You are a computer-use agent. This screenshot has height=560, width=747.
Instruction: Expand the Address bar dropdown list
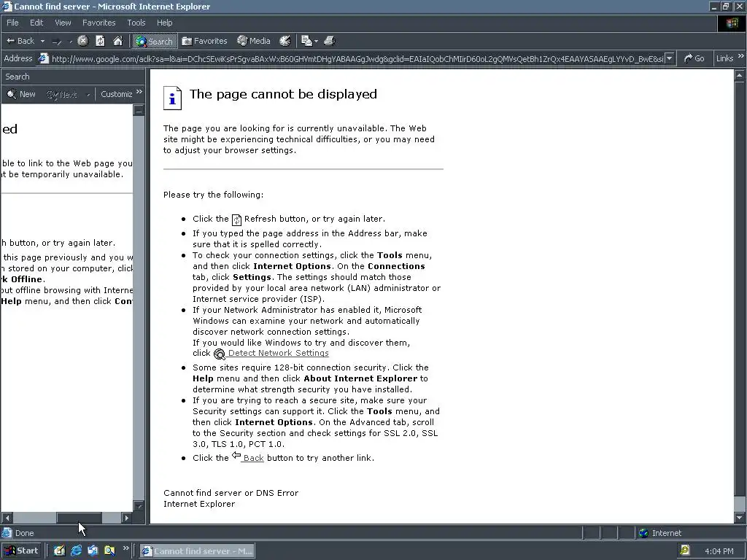coord(670,58)
